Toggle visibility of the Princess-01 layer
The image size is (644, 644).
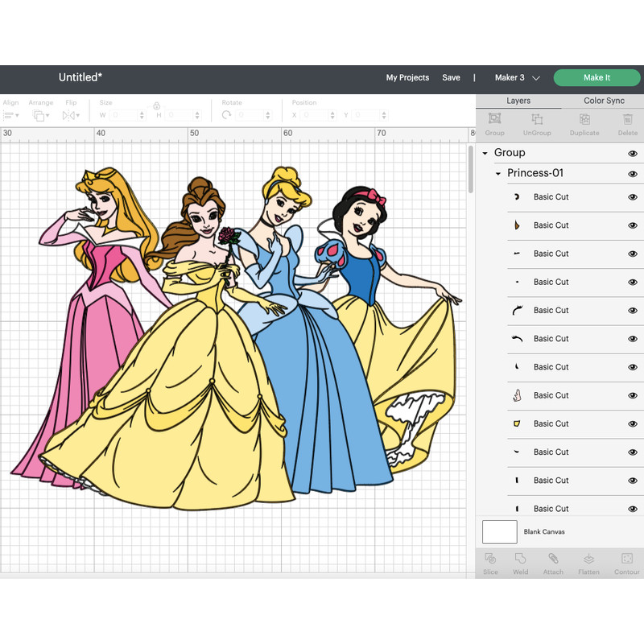pyautogui.click(x=633, y=173)
